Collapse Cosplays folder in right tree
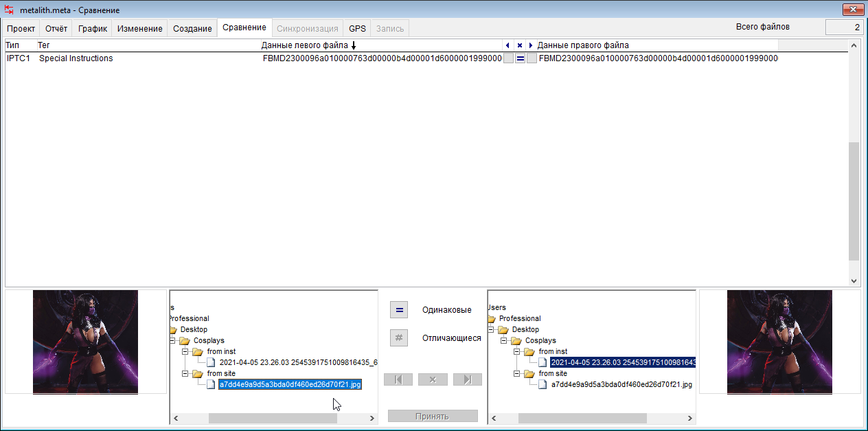The height and width of the screenshot is (431, 868). pos(503,341)
